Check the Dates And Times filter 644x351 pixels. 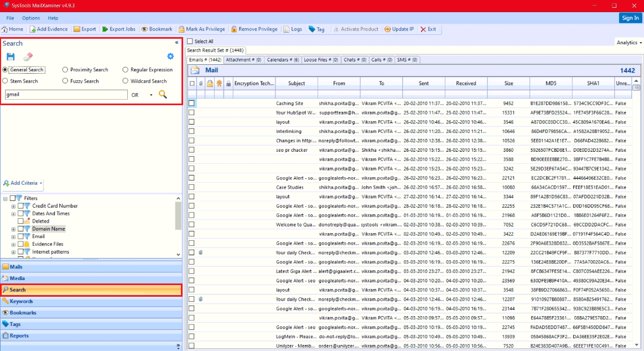pyautogui.click(x=20, y=214)
